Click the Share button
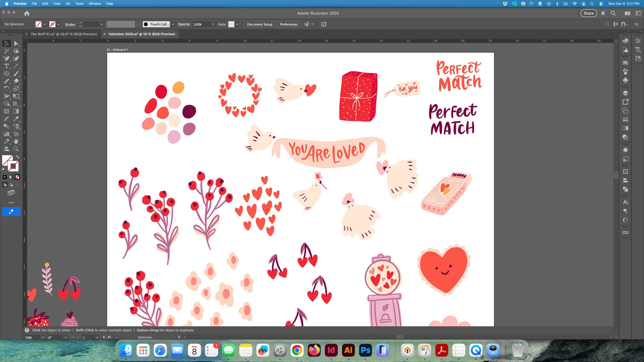 (588, 13)
